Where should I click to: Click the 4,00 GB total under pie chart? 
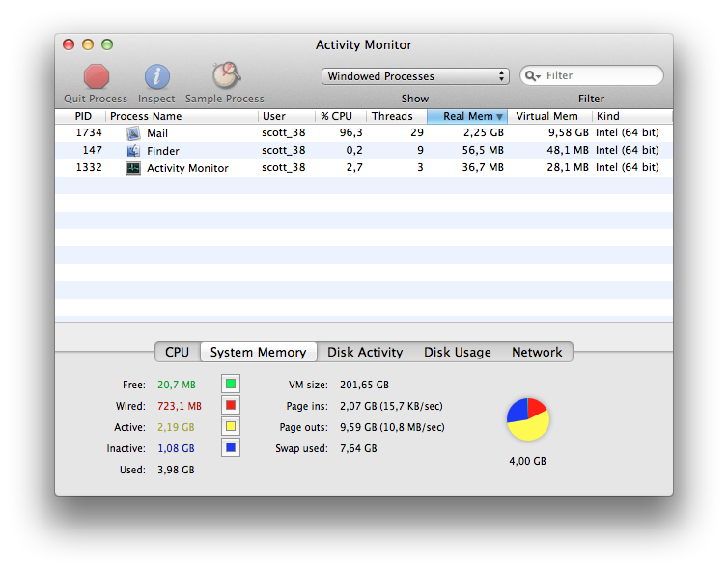click(527, 461)
